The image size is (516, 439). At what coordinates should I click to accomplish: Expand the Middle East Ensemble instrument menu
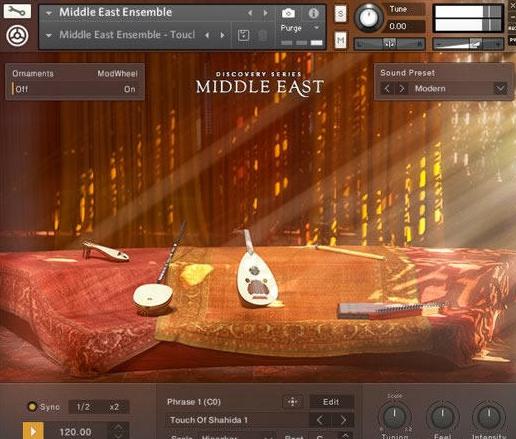click(49, 13)
